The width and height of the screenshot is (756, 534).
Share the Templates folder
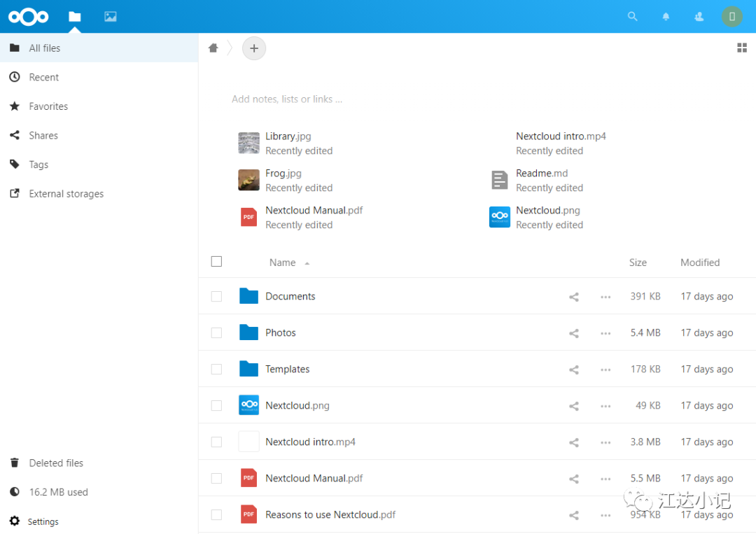(x=574, y=370)
